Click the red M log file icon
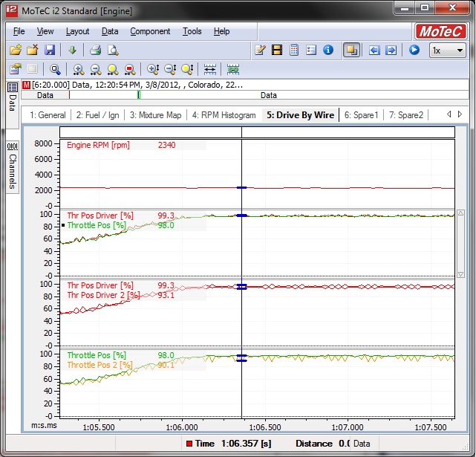The image size is (476, 457). click(x=27, y=85)
